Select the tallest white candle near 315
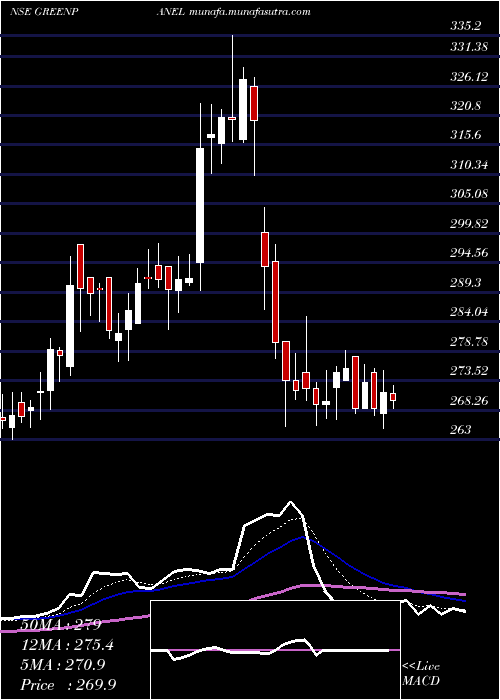This screenshot has height=700, width=500. (200, 205)
